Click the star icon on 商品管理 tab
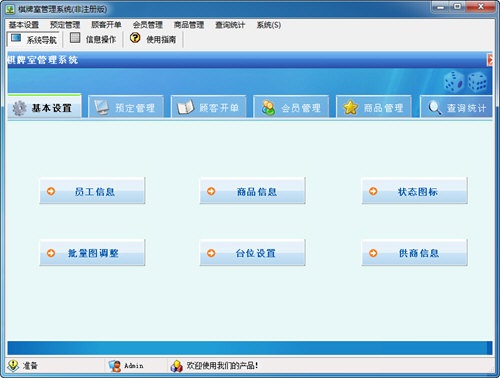The height and width of the screenshot is (378, 500). coord(351,107)
